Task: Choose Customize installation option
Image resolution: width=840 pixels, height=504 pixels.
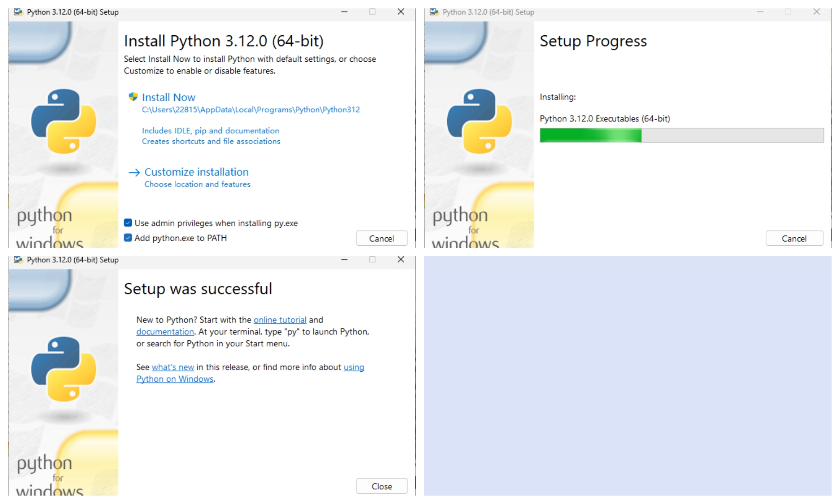Action: [197, 172]
